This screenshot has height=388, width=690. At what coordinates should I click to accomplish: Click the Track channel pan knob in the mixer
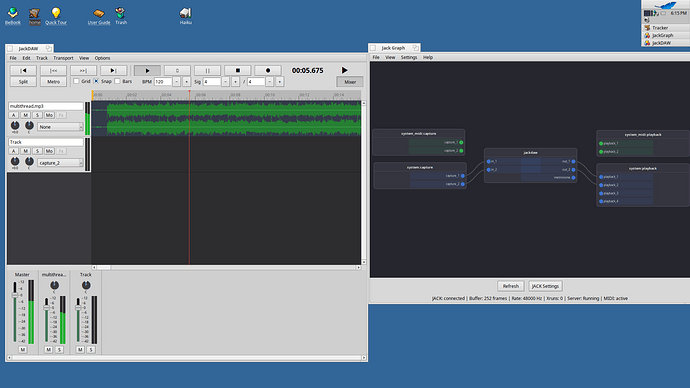coord(86,286)
